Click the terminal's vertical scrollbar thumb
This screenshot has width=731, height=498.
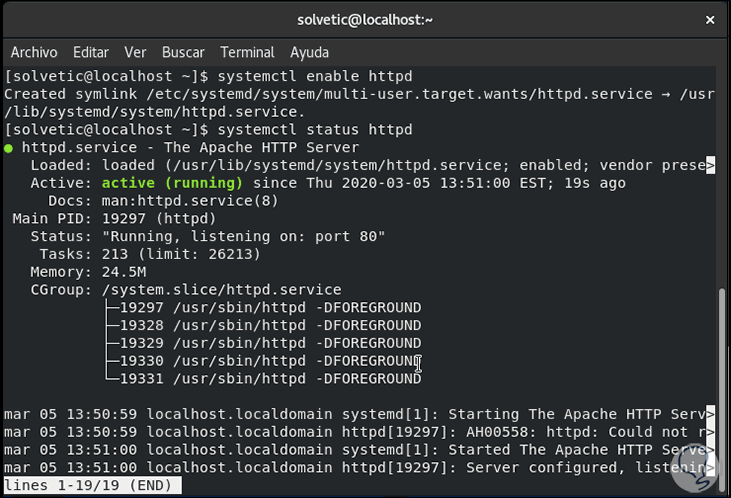point(723,378)
